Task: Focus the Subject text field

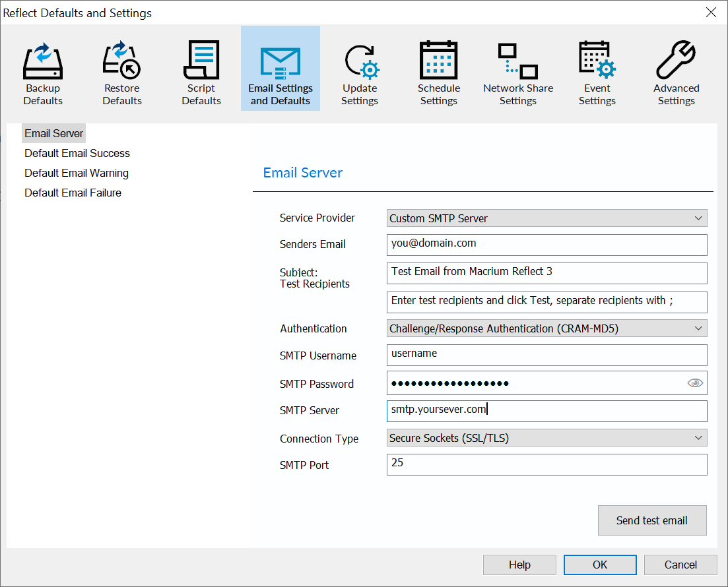Action: pos(547,273)
